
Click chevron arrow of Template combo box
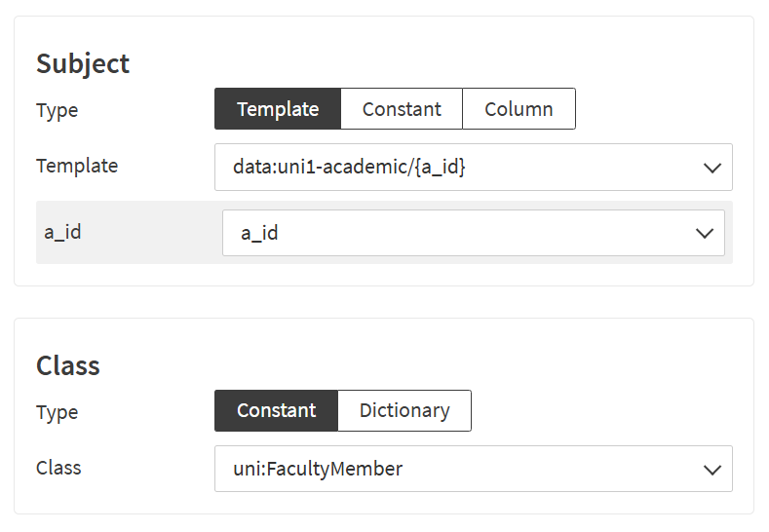point(711,168)
